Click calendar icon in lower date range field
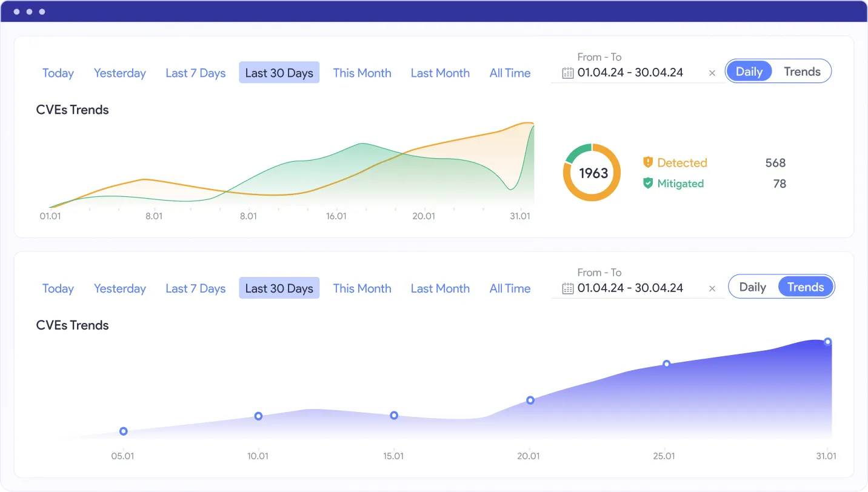Image resolution: width=868 pixels, height=492 pixels. click(x=568, y=289)
